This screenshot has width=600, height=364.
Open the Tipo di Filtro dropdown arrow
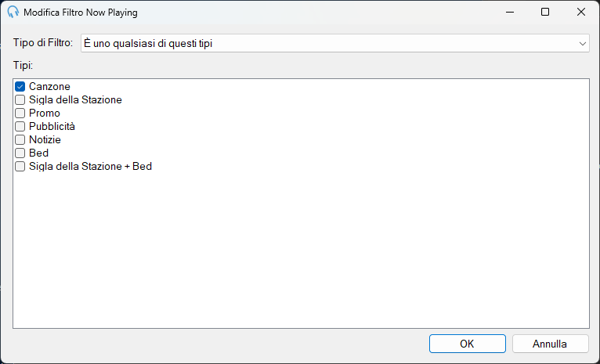pos(583,44)
